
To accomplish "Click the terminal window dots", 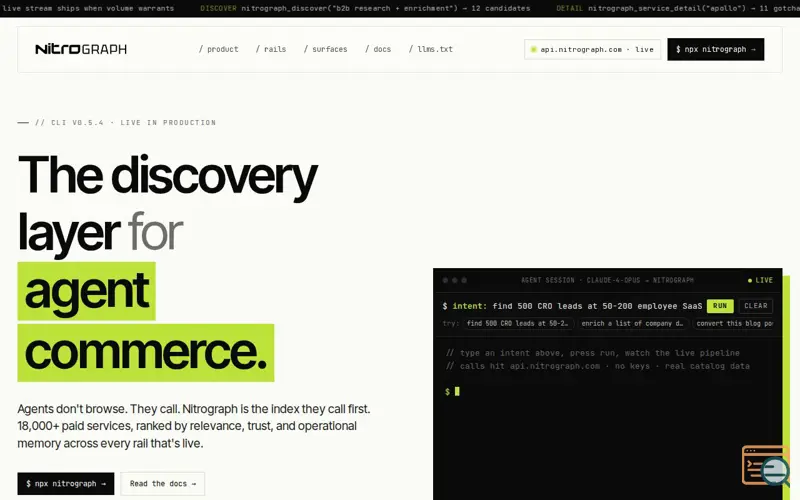I will 455,280.
